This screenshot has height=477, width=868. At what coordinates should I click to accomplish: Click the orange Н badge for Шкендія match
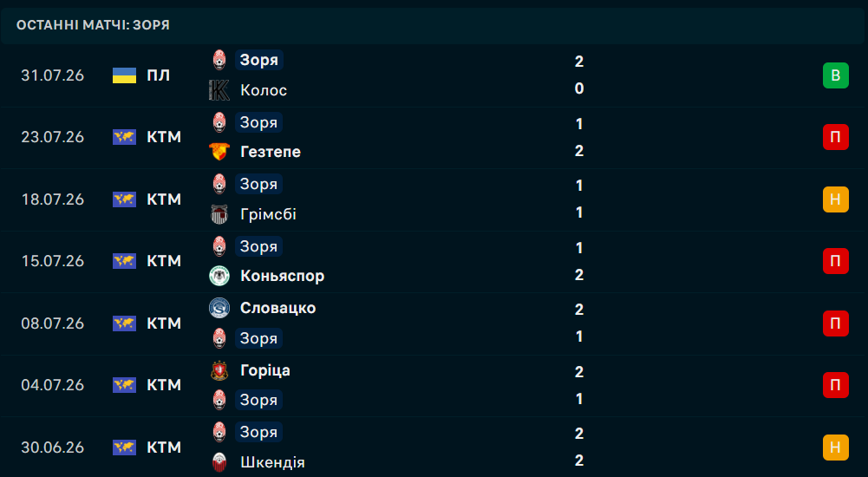point(836,448)
